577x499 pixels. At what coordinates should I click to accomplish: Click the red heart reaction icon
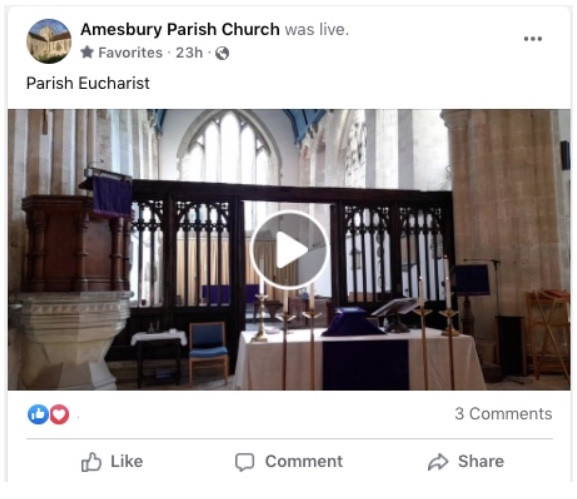59,414
